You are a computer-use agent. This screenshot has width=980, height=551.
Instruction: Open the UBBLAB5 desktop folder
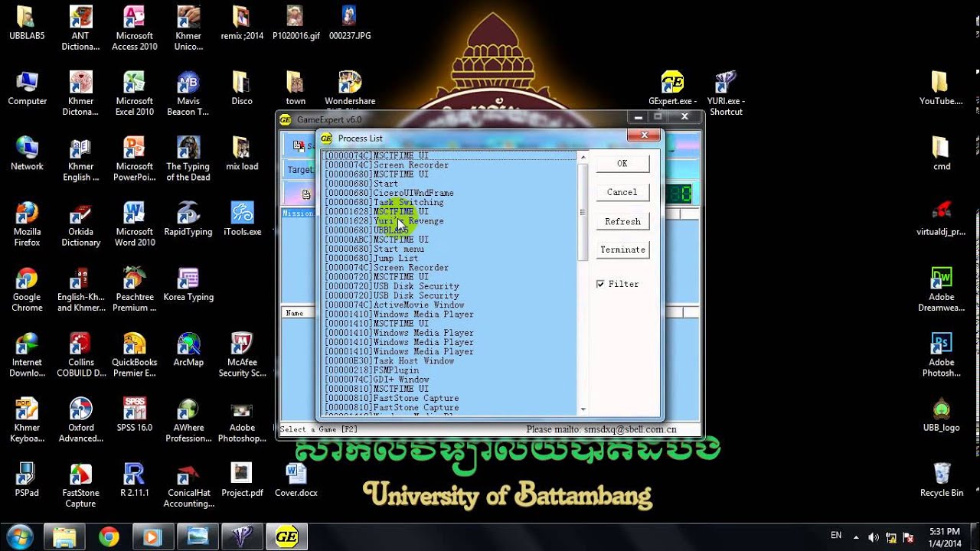[x=27, y=23]
